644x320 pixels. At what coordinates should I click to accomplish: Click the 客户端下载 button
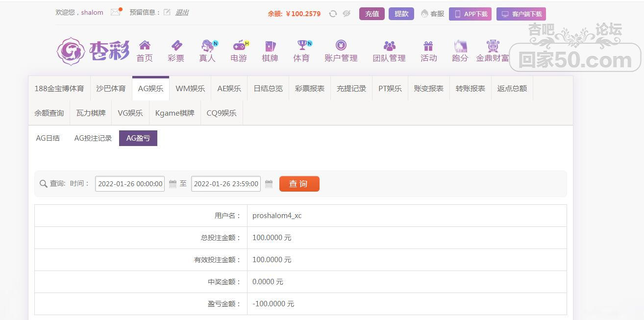coord(521,14)
